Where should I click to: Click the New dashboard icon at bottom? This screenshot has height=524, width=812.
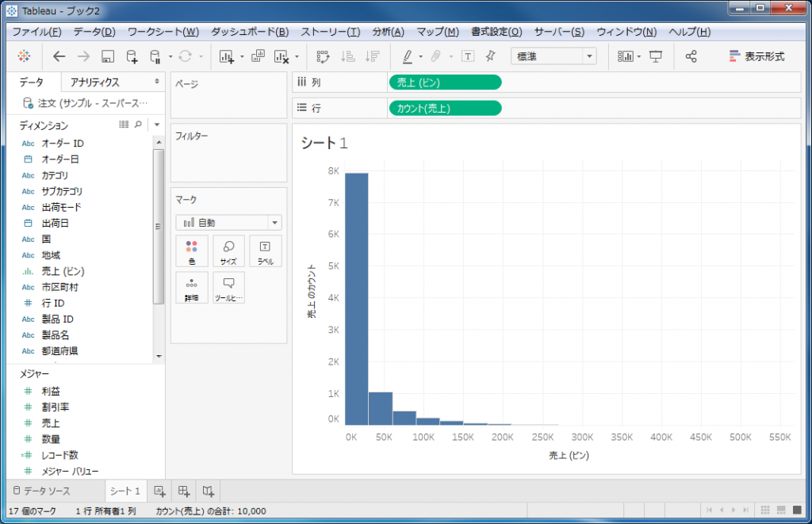(183, 491)
